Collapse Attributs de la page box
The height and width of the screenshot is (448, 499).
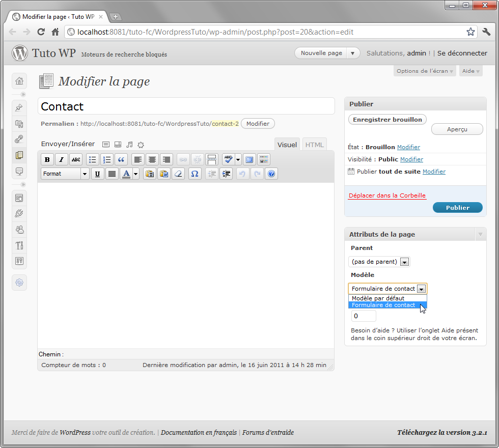(x=481, y=235)
